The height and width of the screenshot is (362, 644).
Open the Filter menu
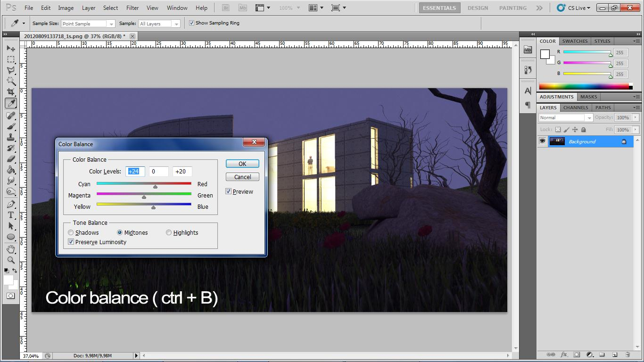(132, 8)
